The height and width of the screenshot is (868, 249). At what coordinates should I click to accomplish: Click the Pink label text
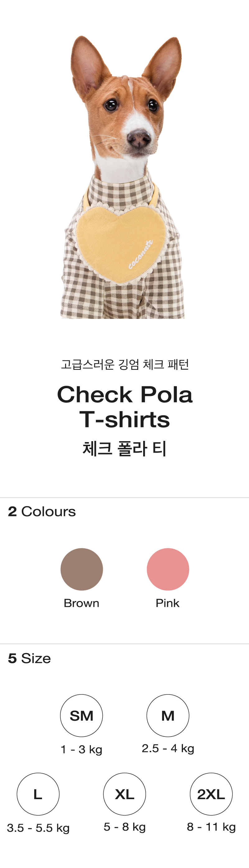point(167,603)
